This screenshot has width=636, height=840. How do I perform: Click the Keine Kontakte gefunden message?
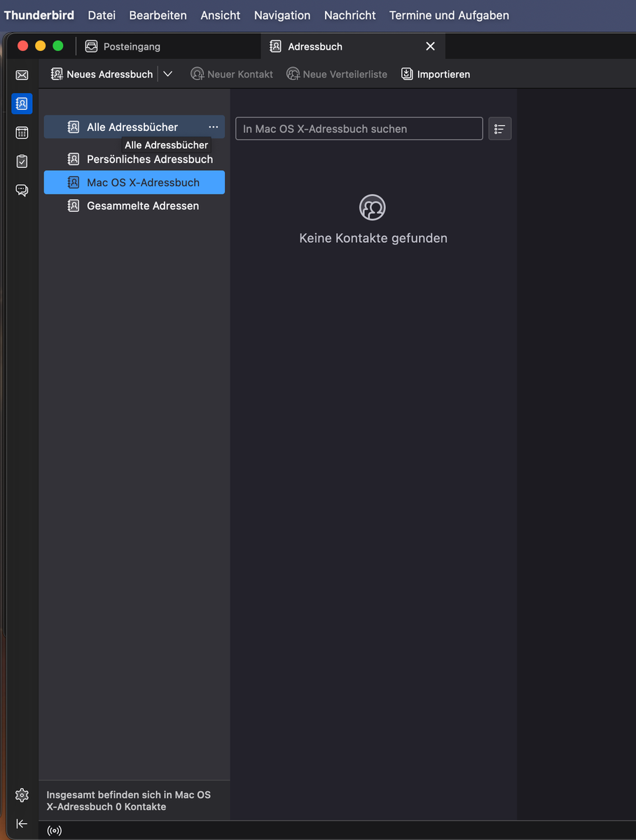click(x=373, y=238)
